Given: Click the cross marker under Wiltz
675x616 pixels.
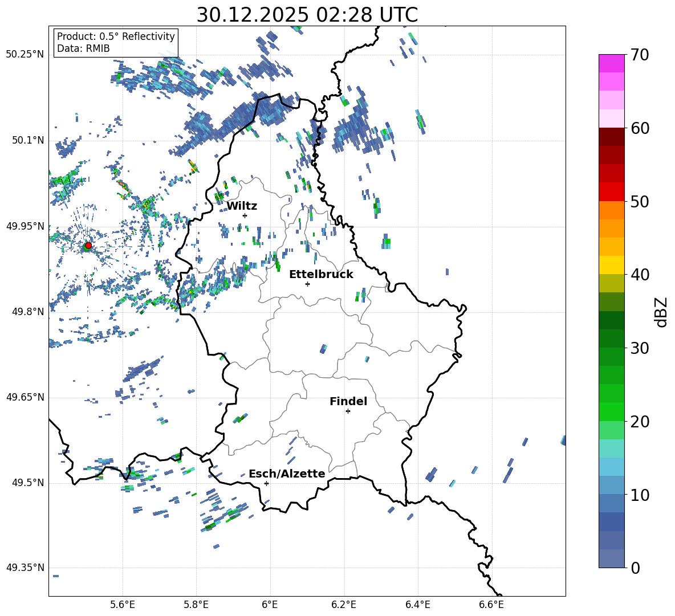Looking at the screenshot, I should (x=245, y=215).
